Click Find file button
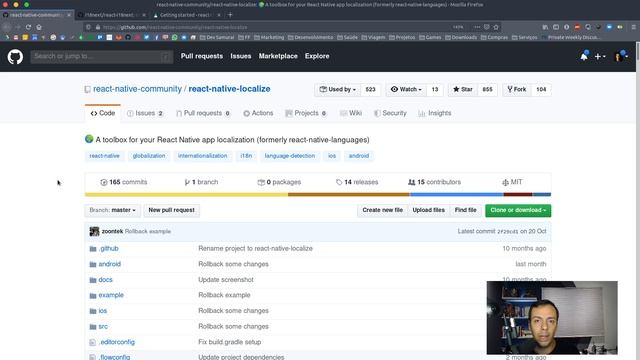This screenshot has height=360, width=640. (466, 210)
